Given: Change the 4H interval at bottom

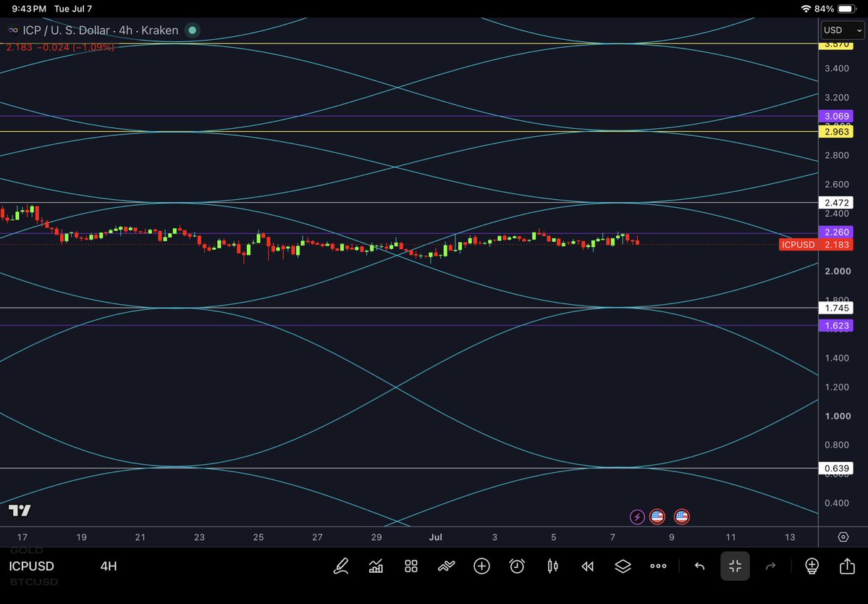Looking at the screenshot, I should point(109,566).
